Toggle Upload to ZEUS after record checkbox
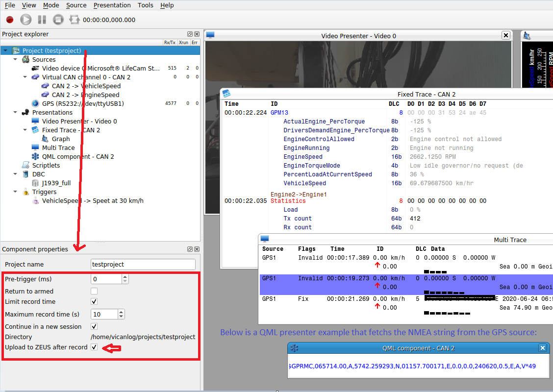This screenshot has height=392, width=553. coord(94,347)
